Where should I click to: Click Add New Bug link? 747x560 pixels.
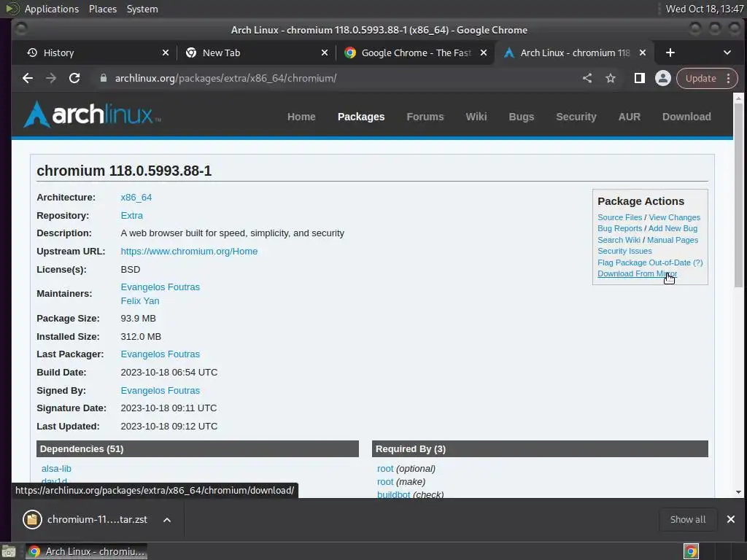click(673, 228)
